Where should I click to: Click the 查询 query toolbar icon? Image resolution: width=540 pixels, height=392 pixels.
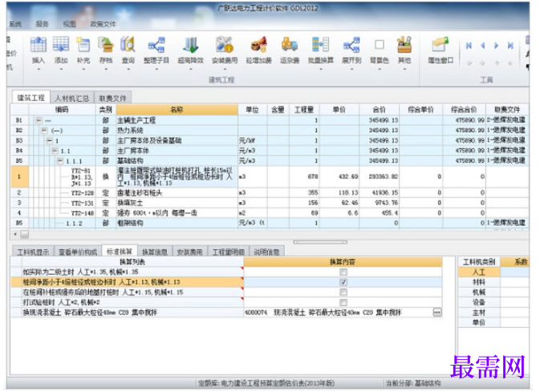pyautogui.click(x=128, y=45)
